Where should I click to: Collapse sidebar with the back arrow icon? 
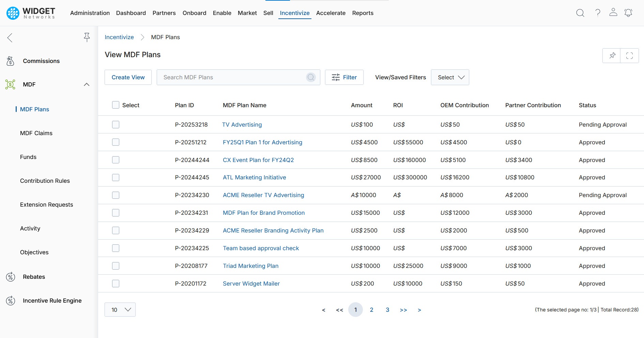(x=10, y=37)
